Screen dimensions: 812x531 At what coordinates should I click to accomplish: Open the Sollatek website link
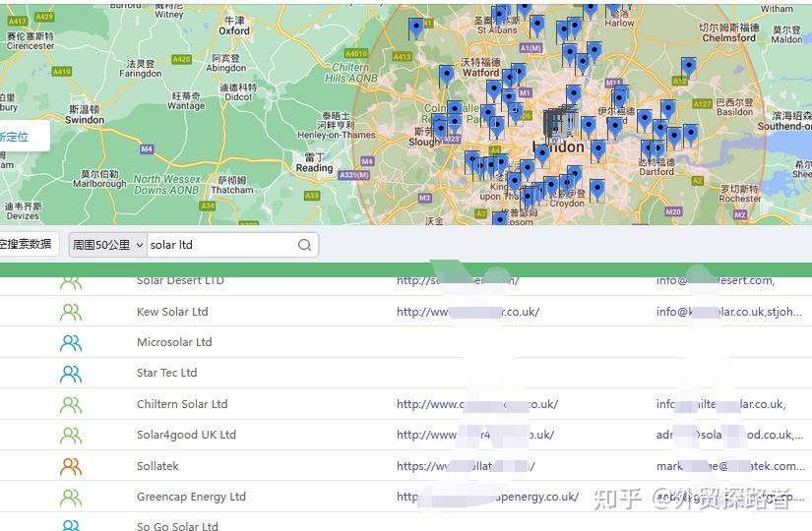467,466
